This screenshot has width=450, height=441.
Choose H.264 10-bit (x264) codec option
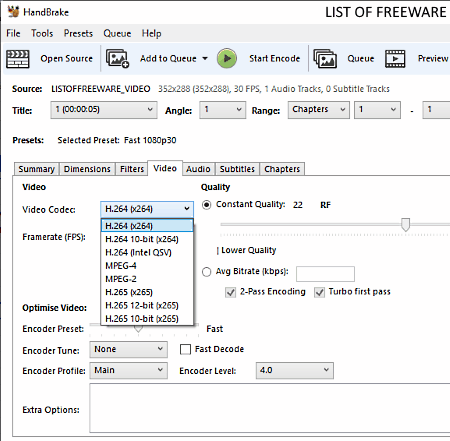click(x=147, y=239)
